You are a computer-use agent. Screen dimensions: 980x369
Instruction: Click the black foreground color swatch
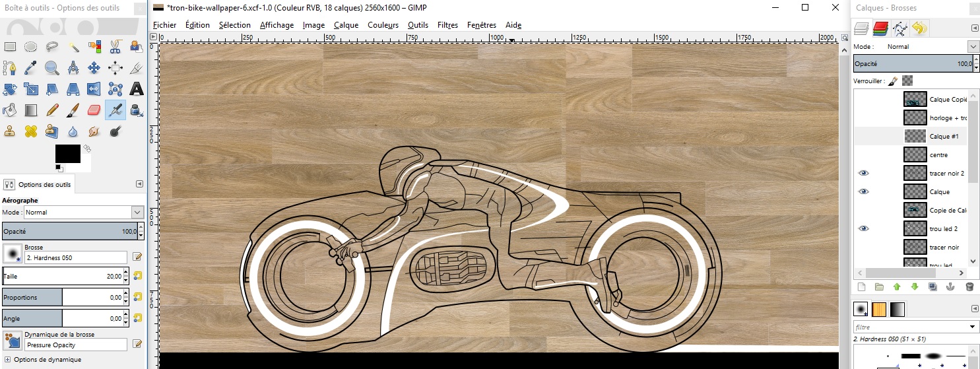[x=67, y=154]
